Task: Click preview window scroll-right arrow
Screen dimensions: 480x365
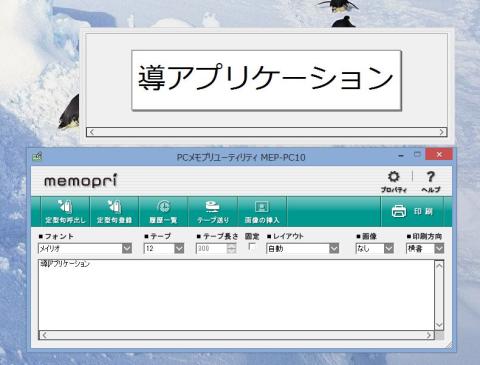Action: pyautogui.click(x=442, y=132)
